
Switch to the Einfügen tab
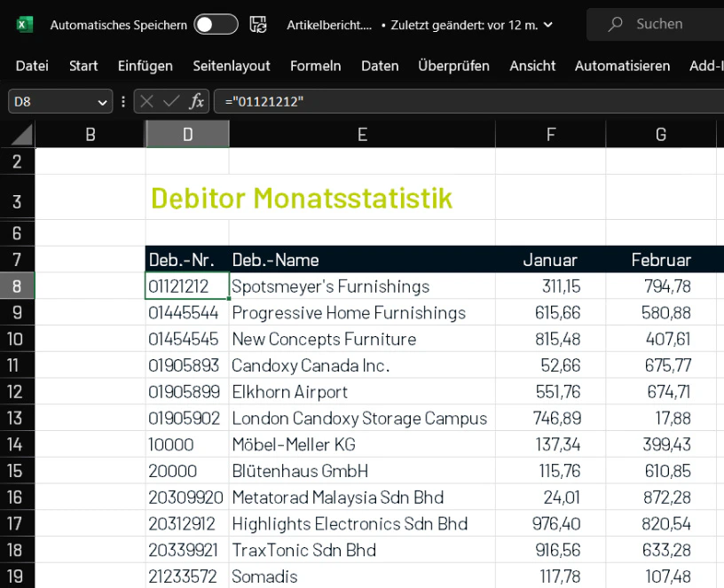click(145, 66)
